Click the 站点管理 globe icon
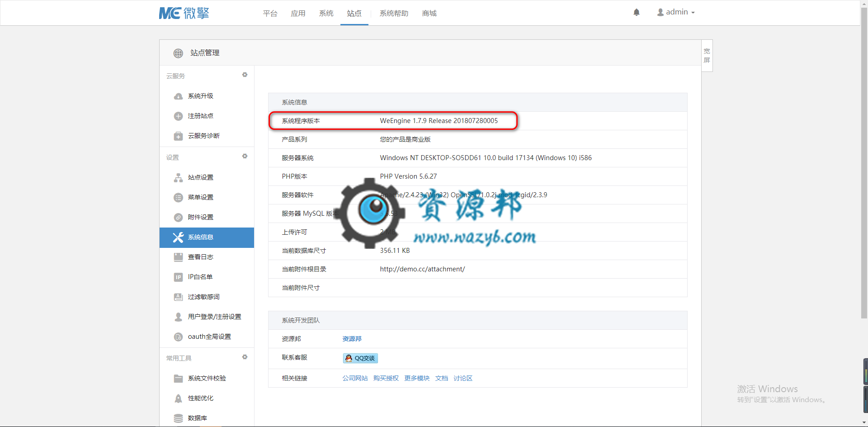The width and height of the screenshot is (868, 427). coord(178,53)
